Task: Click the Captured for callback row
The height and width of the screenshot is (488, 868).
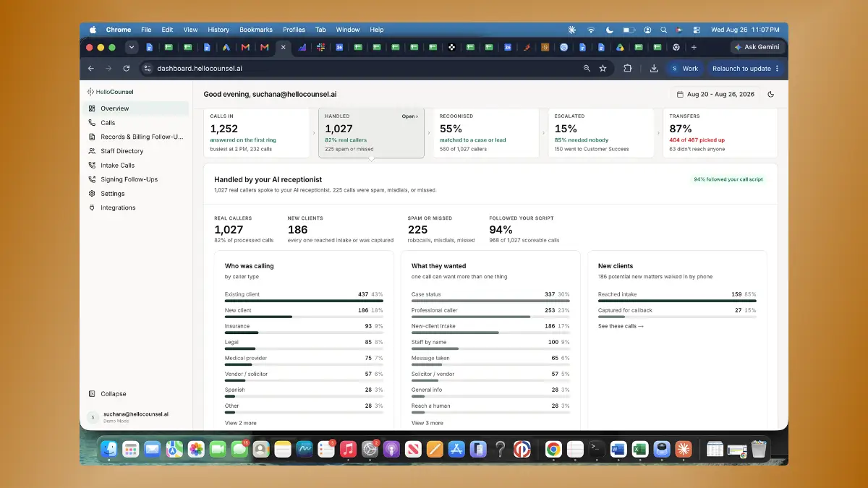Action: click(x=677, y=312)
